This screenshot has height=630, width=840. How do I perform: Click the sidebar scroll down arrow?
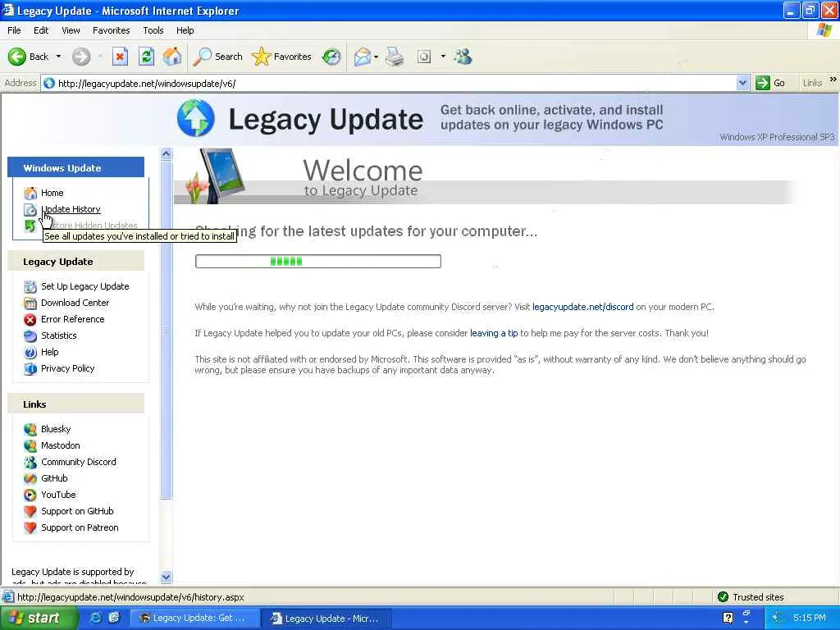coord(166,577)
